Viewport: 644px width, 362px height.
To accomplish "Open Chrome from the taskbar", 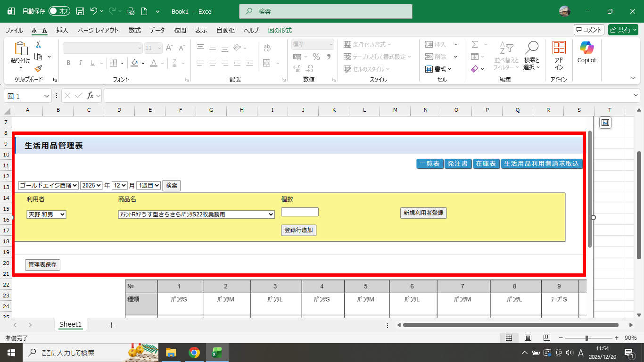I will (194, 353).
